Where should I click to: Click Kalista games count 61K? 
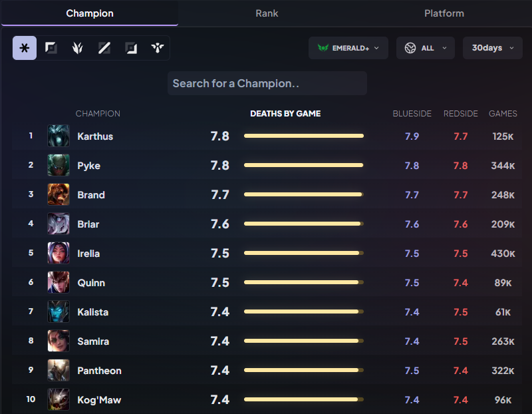(503, 312)
